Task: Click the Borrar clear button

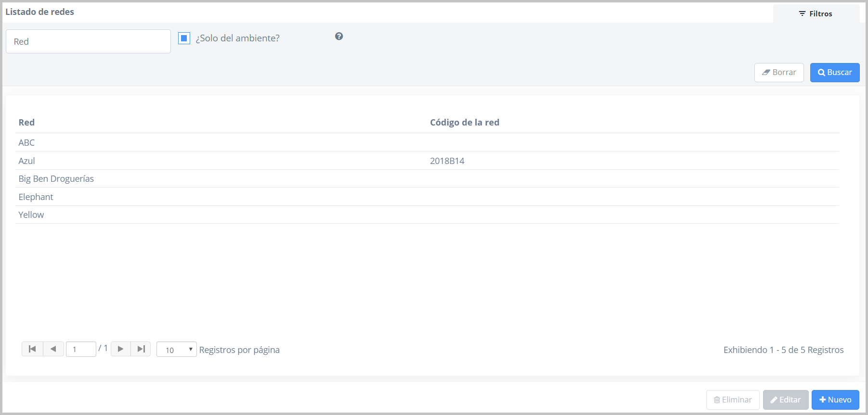Action: tap(778, 73)
